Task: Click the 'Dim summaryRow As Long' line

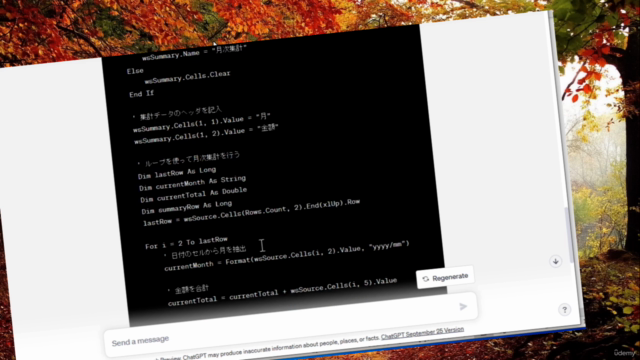Action: [187, 207]
